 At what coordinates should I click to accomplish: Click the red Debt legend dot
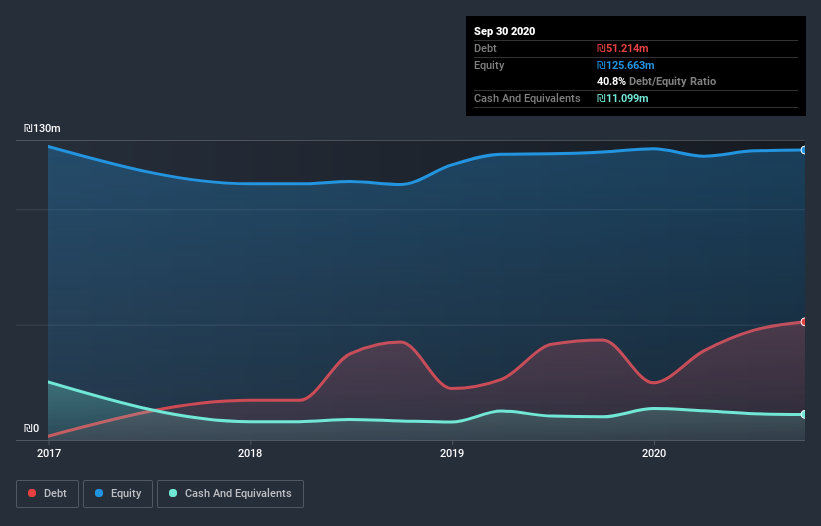[32, 493]
